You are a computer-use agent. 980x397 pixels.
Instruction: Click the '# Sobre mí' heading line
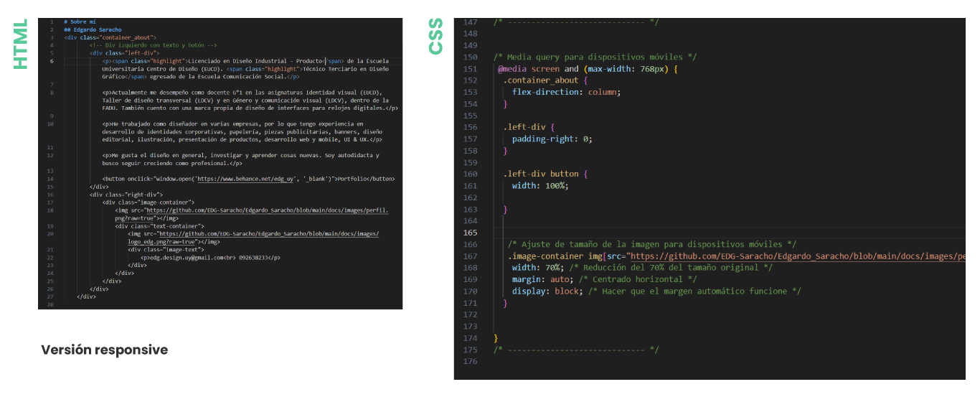point(78,22)
